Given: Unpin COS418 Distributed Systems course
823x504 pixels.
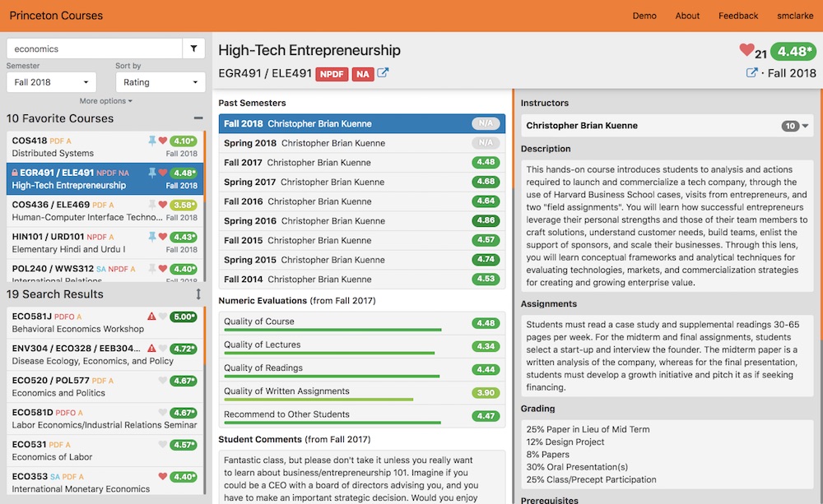Looking at the screenshot, I should pyautogui.click(x=151, y=141).
